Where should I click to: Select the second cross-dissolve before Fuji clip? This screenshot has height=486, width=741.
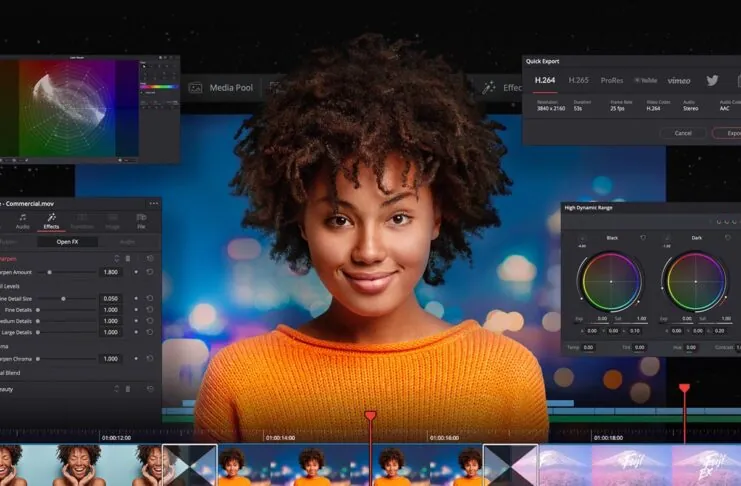(x=510, y=465)
